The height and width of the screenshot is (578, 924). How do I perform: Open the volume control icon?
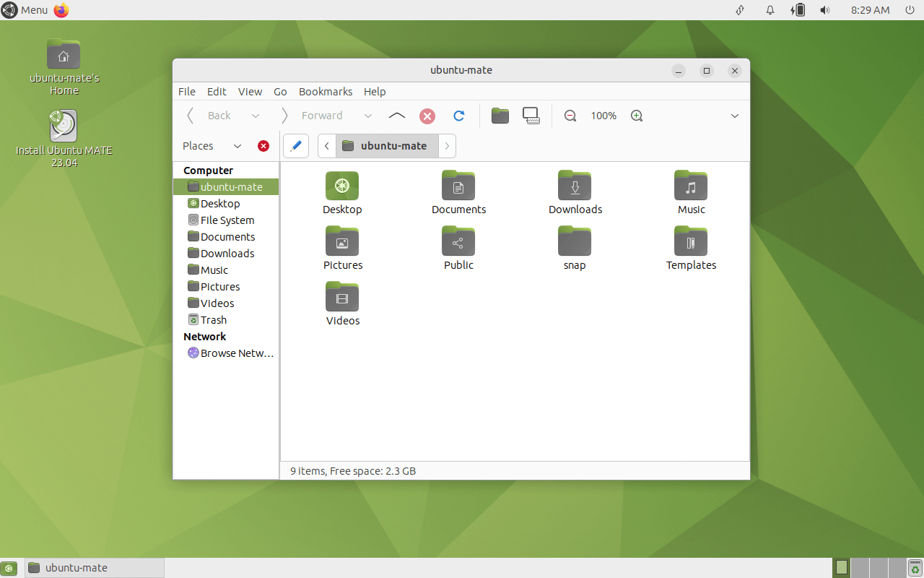click(825, 10)
